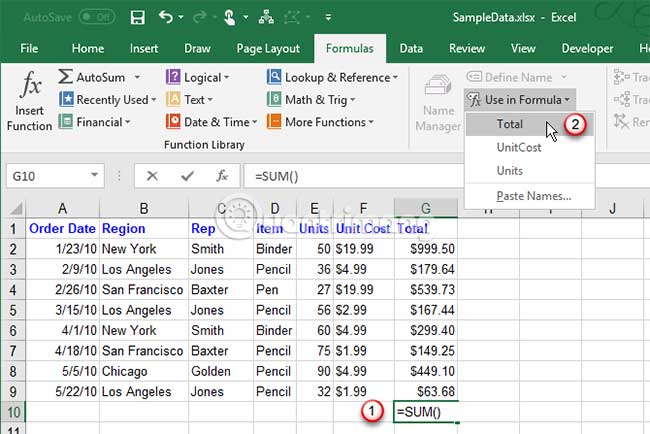Click the fx icon beside the formula bar
This screenshot has height=434, width=650.
pos(222,176)
